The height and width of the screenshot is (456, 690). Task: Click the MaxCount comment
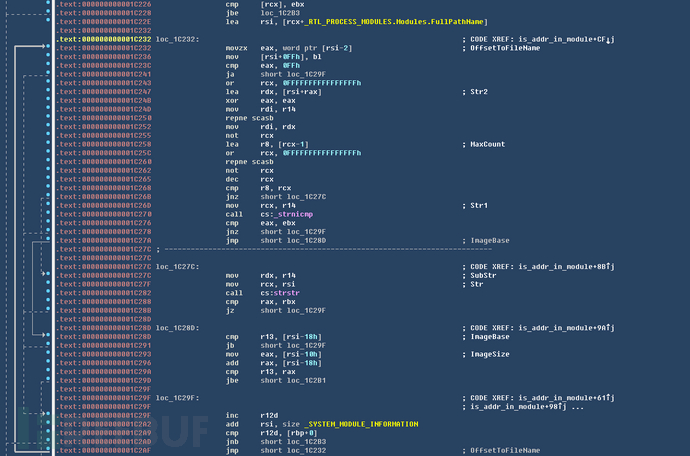click(x=486, y=143)
